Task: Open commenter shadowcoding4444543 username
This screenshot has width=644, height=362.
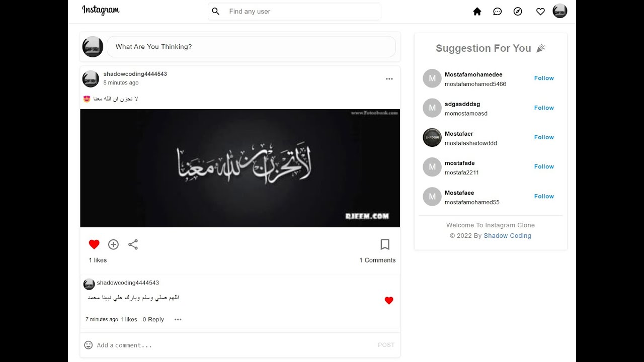Action: point(128,283)
